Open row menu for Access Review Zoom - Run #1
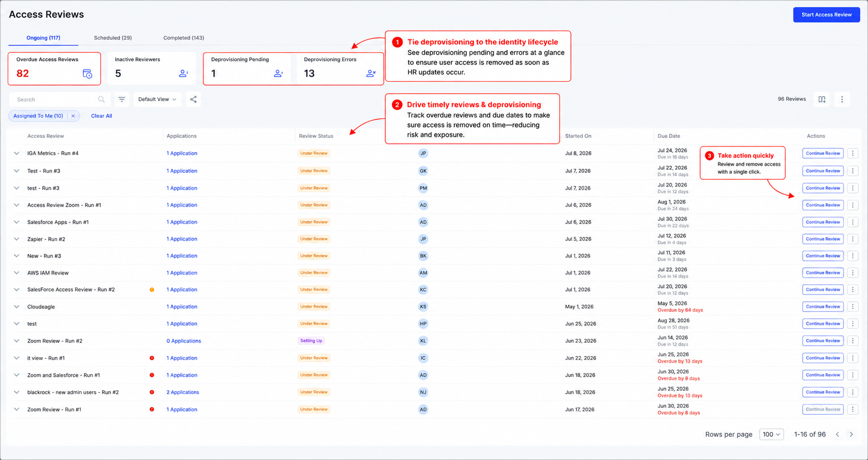868x460 pixels. point(852,205)
